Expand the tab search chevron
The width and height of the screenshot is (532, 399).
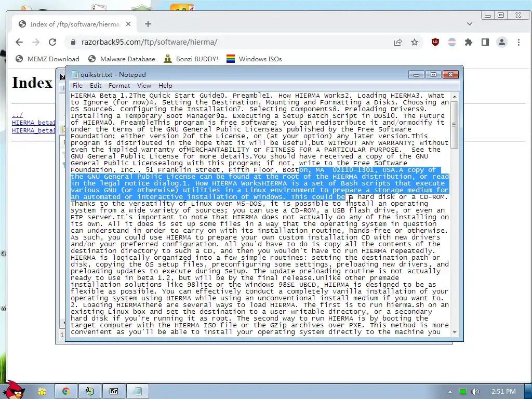point(470,24)
